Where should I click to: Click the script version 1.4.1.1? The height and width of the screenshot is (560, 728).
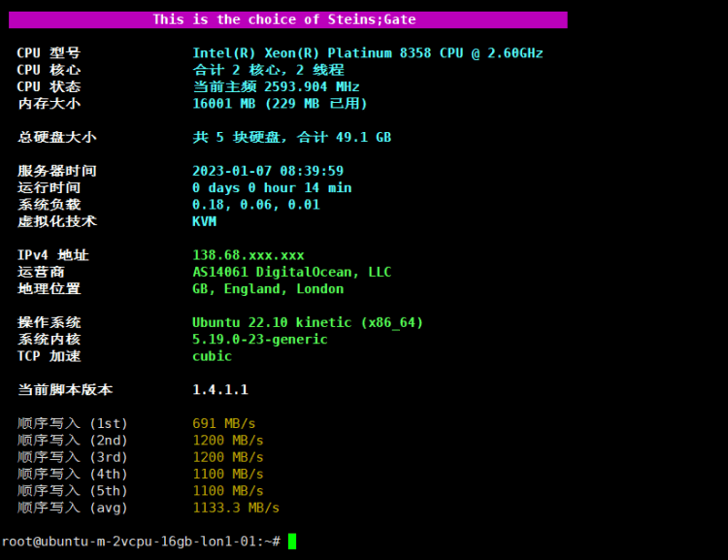tap(220, 390)
